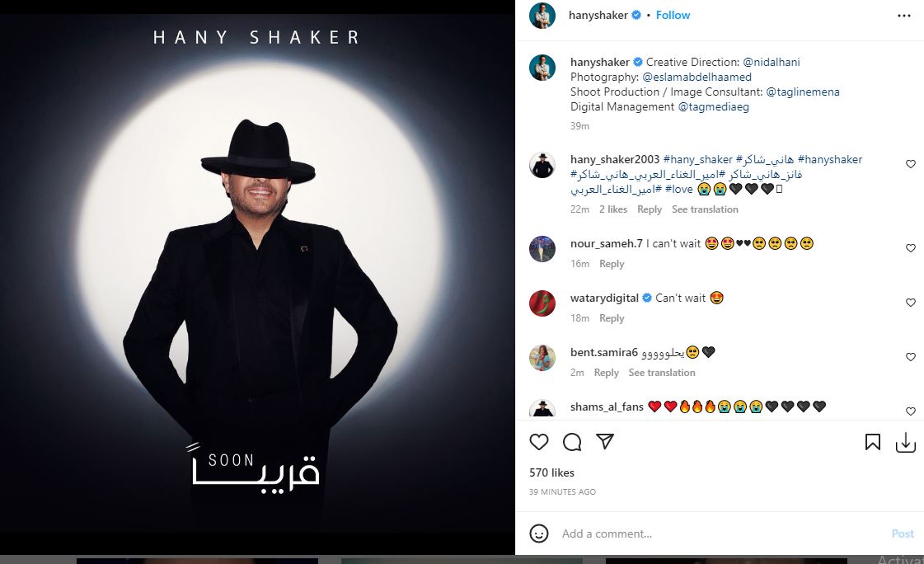Screen dimensions: 924x564
Task: Open the three-dot more options menu
Action: pyautogui.click(x=904, y=16)
